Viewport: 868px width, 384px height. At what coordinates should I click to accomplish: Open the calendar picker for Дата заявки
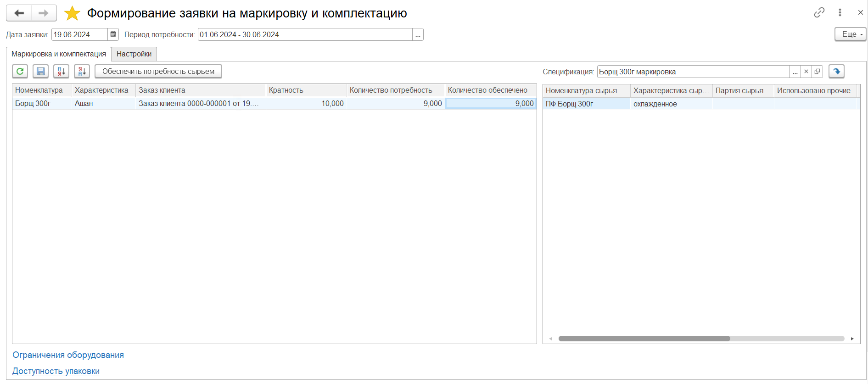coord(113,34)
